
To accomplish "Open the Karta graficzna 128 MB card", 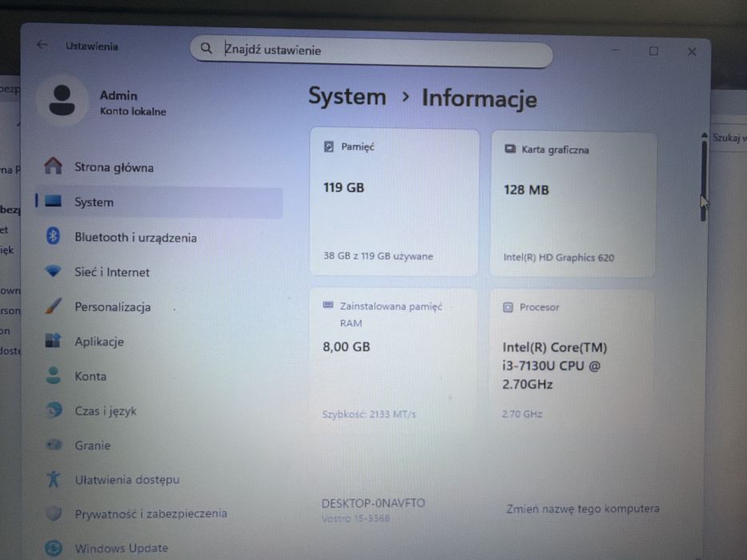I will pos(573,204).
